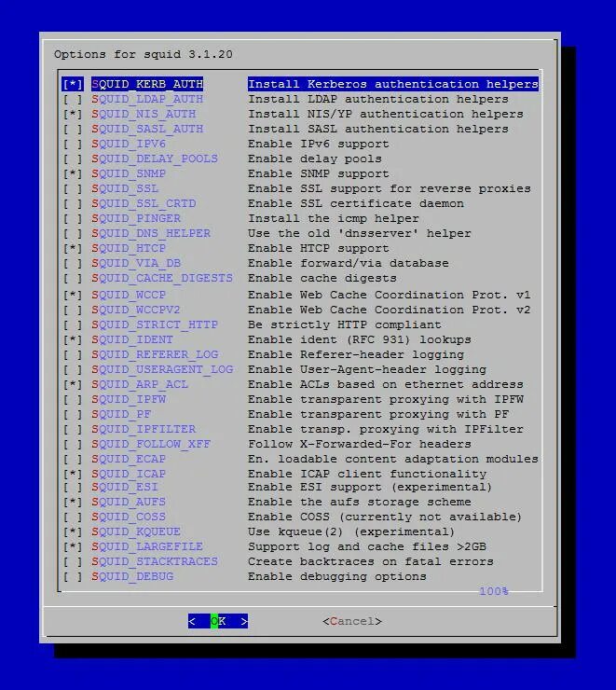Click 'Use the old dnsserver helper' text
The width and height of the screenshot is (616, 690).
pyautogui.click(x=359, y=234)
